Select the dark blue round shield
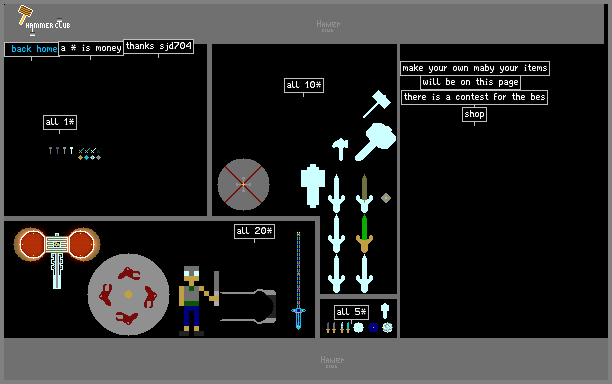 [373, 328]
